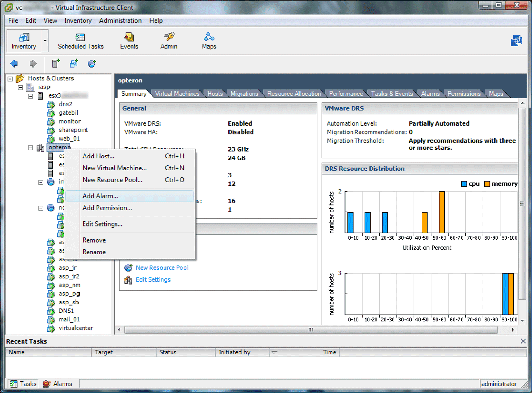
Task: Open the Administration menu
Action: [x=120, y=20]
